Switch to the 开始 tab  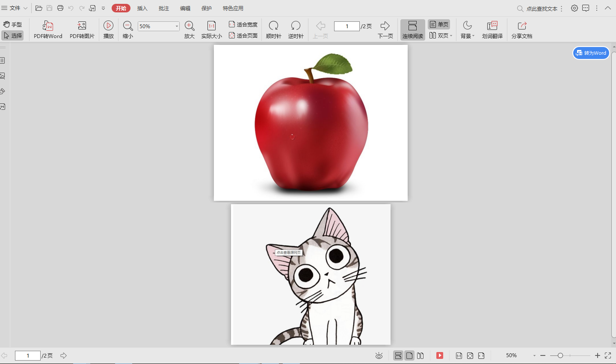tap(121, 8)
